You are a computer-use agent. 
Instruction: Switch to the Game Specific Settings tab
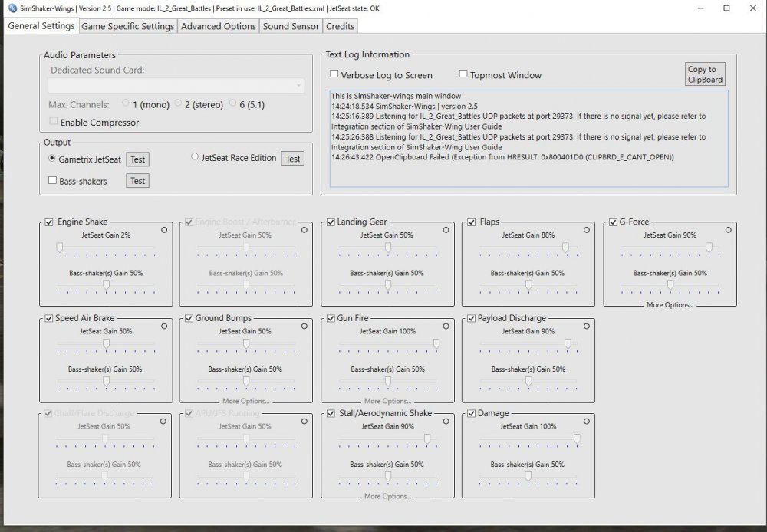pyautogui.click(x=127, y=26)
